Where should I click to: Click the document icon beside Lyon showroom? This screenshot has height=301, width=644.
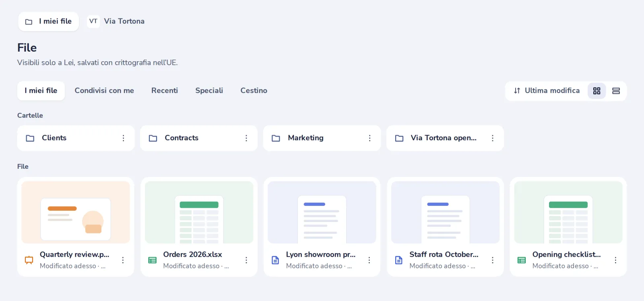[x=275, y=260]
